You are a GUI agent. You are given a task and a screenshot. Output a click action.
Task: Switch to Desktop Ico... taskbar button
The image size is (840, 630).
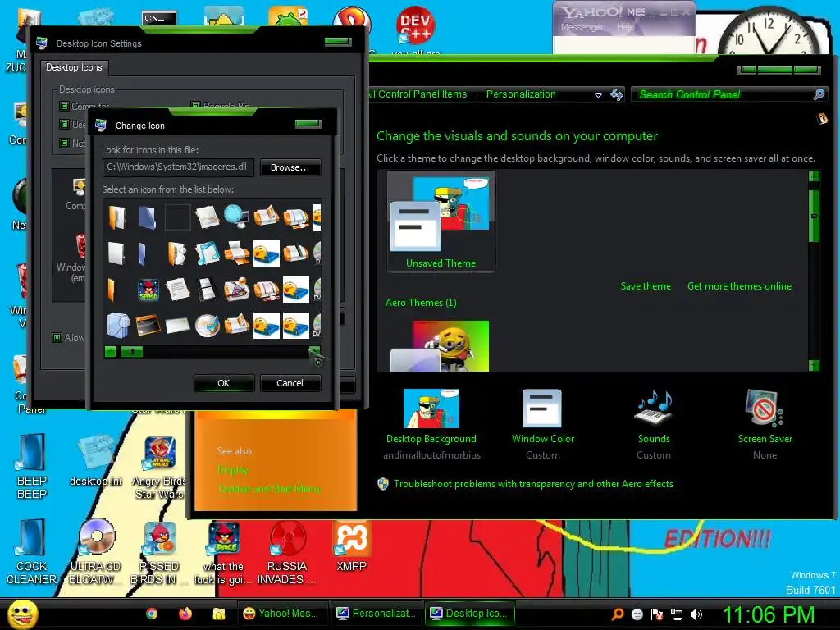click(469, 614)
